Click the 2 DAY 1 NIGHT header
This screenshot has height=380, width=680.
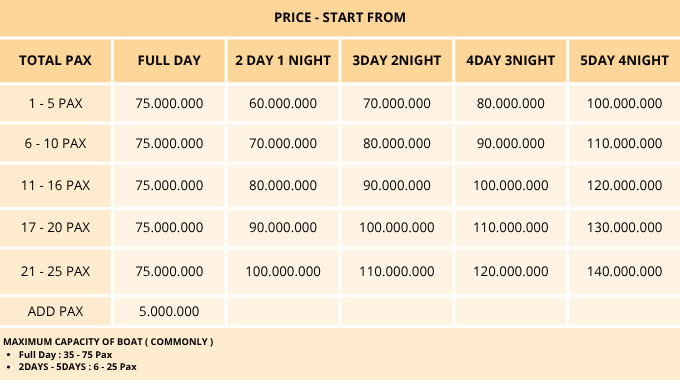283,60
